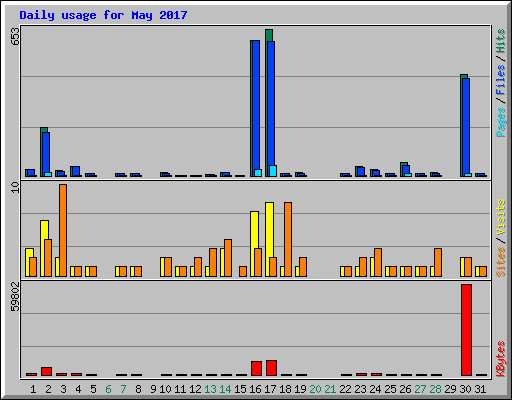Viewport: 512px width, 400px height.
Task: Click day 7 weekend label
Action: pyautogui.click(x=123, y=389)
